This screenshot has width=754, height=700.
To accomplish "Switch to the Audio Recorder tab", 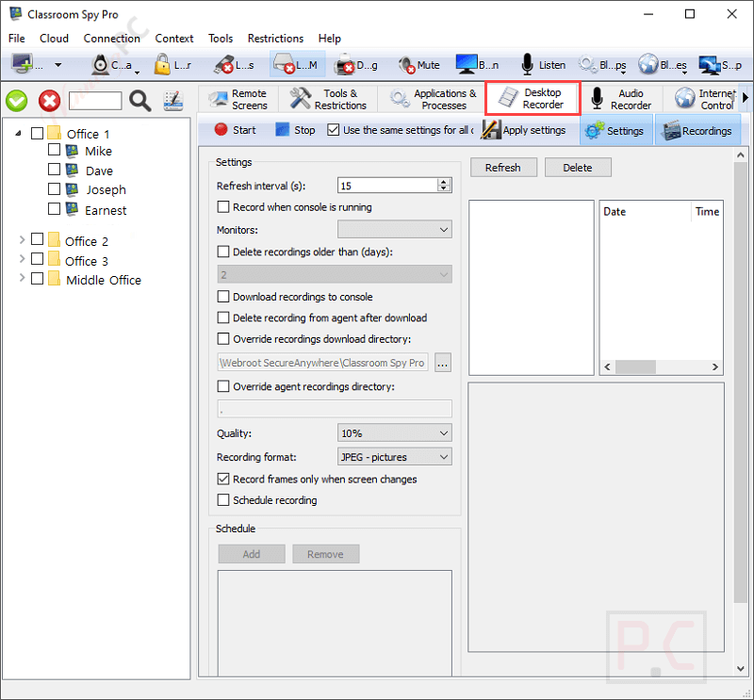I will click(x=620, y=99).
